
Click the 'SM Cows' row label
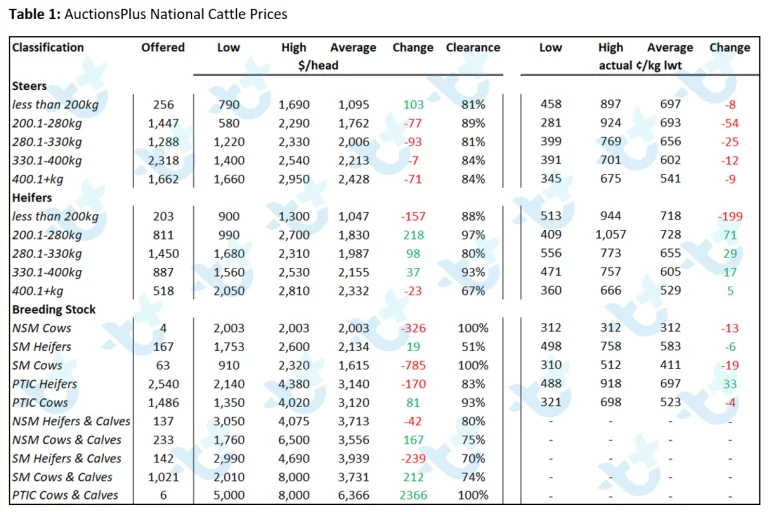click(x=37, y=365)
